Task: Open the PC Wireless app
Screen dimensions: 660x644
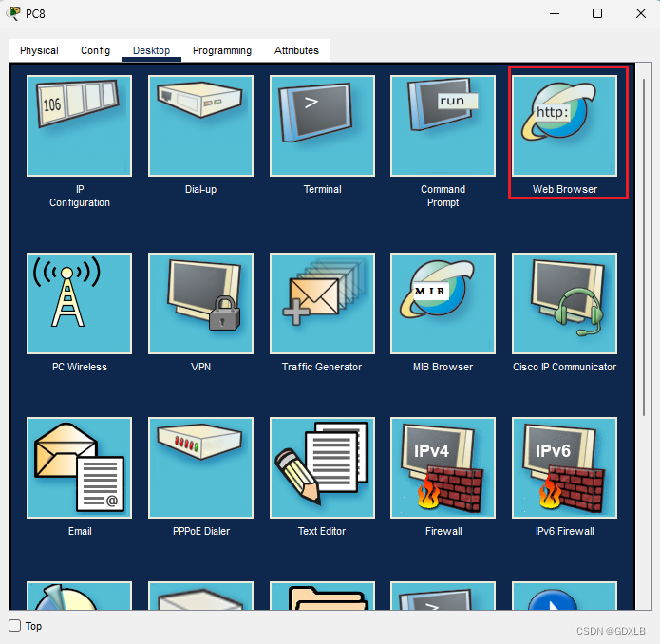Action: point(79,303)
